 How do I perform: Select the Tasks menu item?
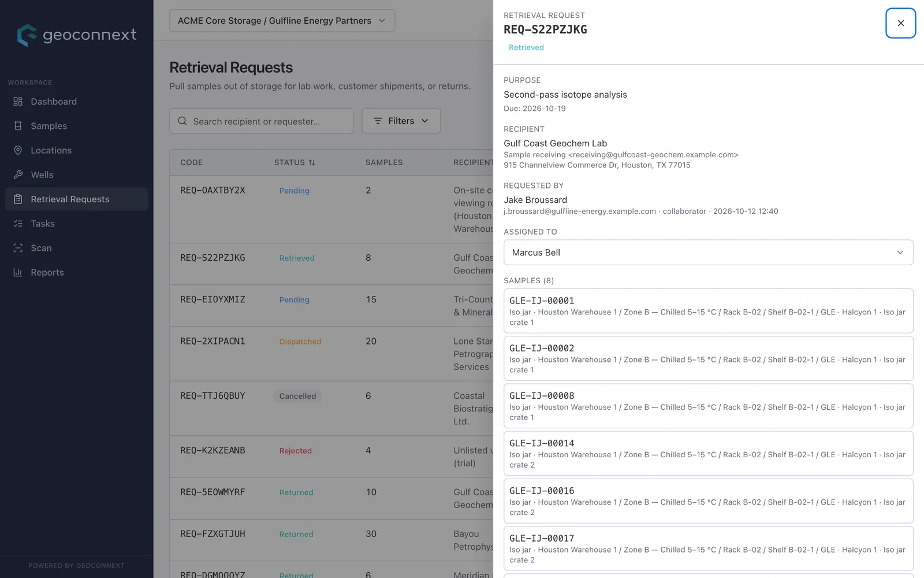point(76,224)
